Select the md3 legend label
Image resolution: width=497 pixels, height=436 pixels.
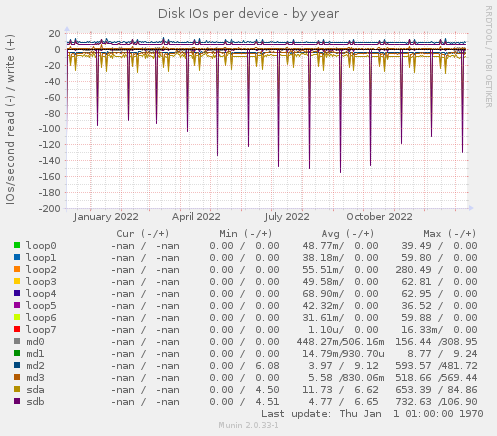click(35, 378)
